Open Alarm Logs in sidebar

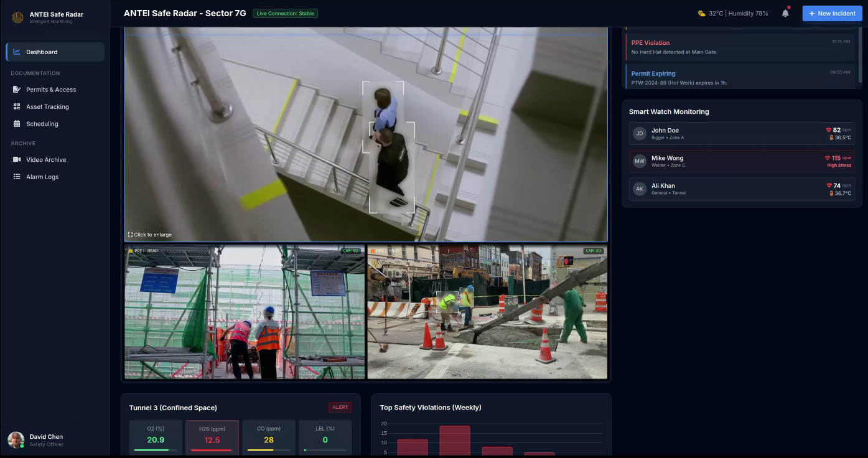[55, 177]
